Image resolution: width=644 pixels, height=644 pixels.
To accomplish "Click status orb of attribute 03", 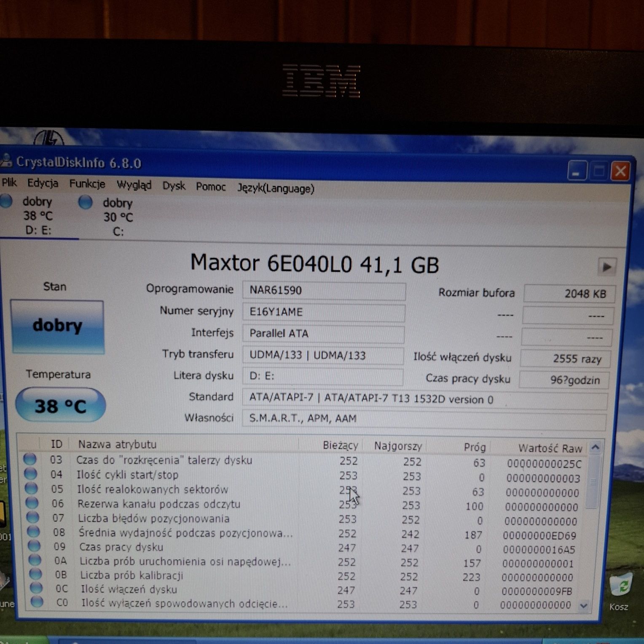I will pyautogui.click(x=30, y=459).
